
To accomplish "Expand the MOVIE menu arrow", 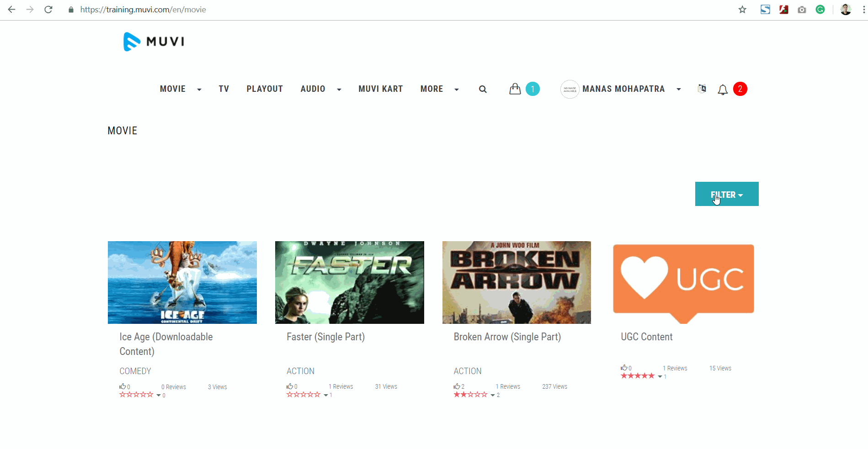I will pyautogui.click(x=199, y=90).
